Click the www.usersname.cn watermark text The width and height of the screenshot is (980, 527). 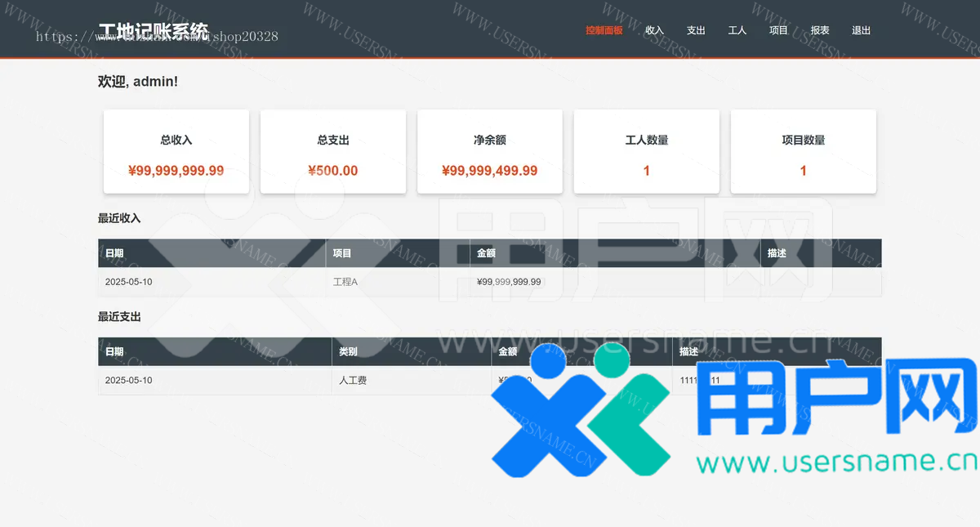(x=836, y=462)
